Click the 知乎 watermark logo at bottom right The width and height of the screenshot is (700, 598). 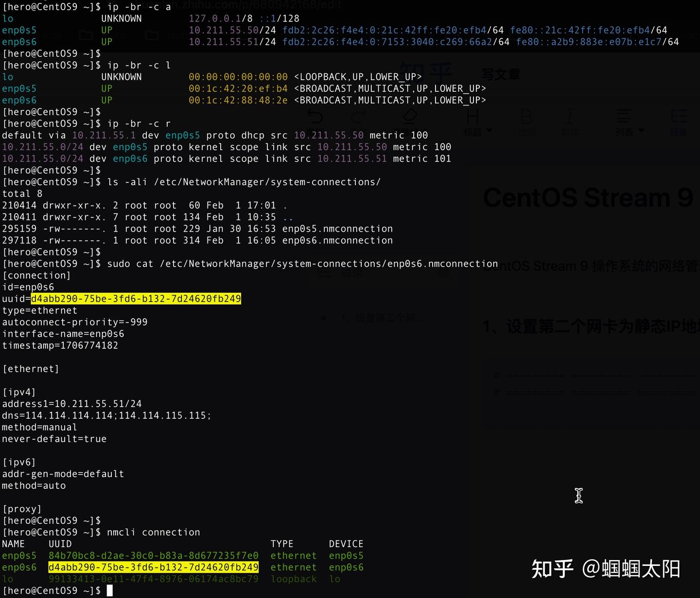(552, 567)
